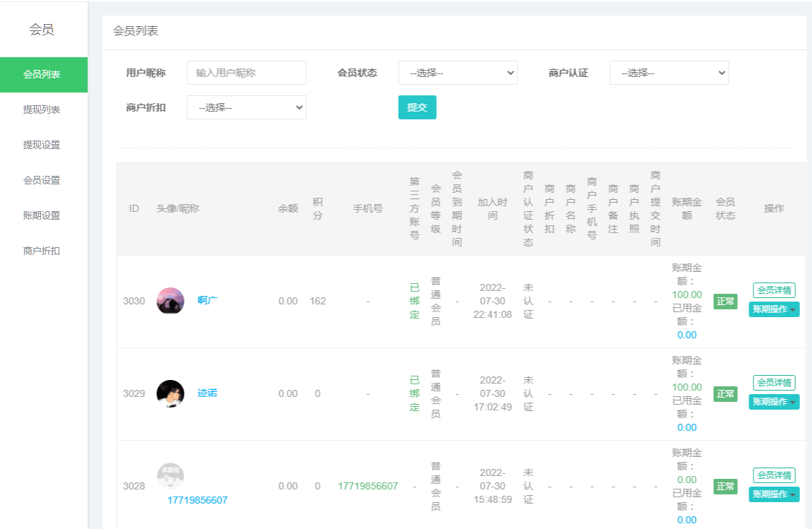Expand 账期操作 menu for member 3030
This screenshot has height=529, width=812.
[774, 309]
